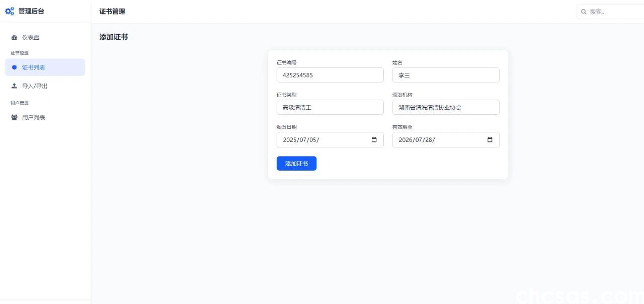Click the 颁发机构 field label
Image resolution: width=644 pixels, height=304 pixels.
(x=403, y=95)
